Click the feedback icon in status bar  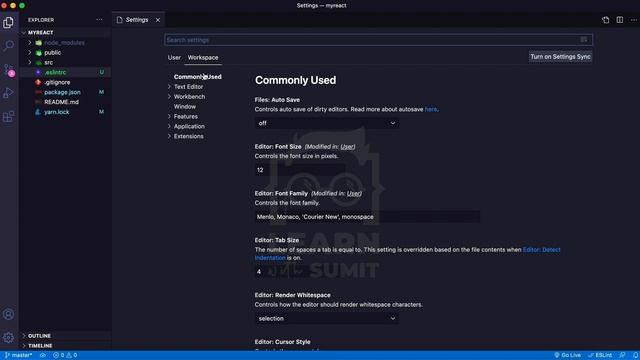[x=622, y=355]
